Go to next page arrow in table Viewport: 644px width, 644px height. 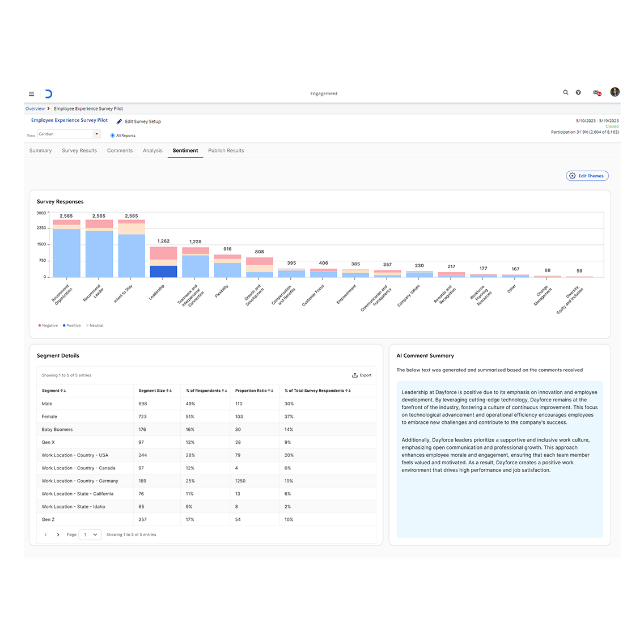(x=58, y=535)
